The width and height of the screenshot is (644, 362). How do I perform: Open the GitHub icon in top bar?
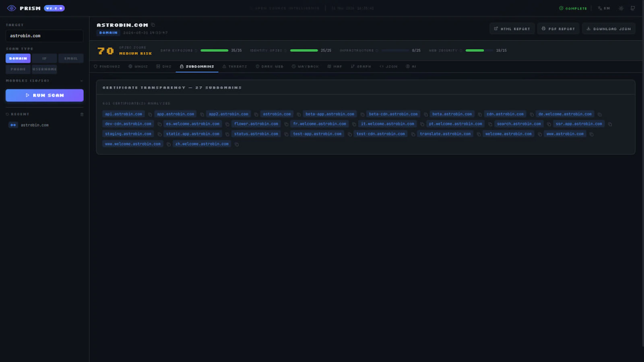633,8
